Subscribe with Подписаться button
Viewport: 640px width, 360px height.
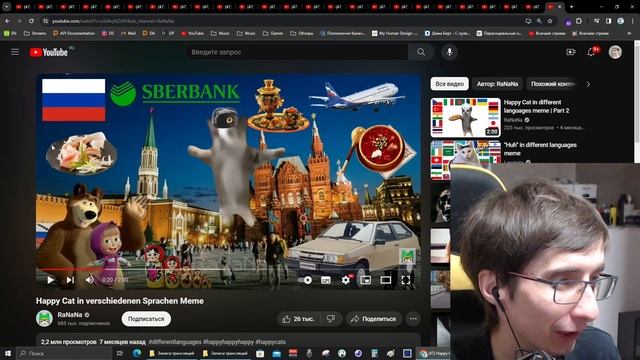pos(146,319)
